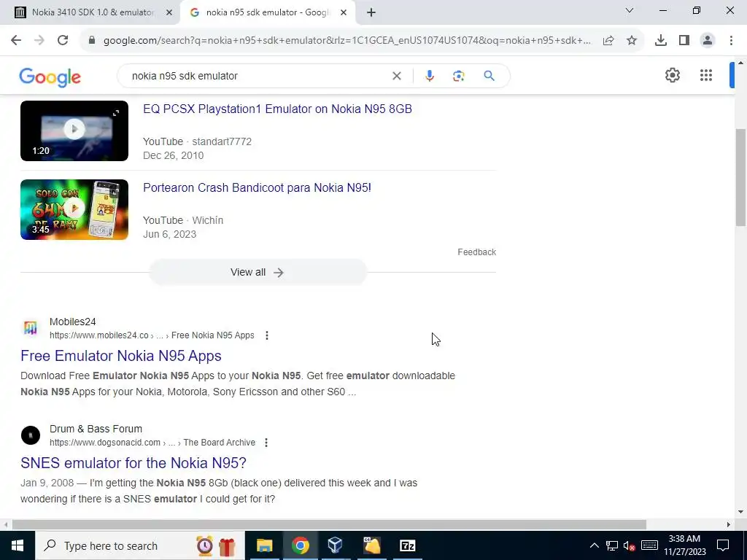Open VirtualBox cube icon in taskbar
This screenshot has width=747, height=560.
(x=335, y=545)
